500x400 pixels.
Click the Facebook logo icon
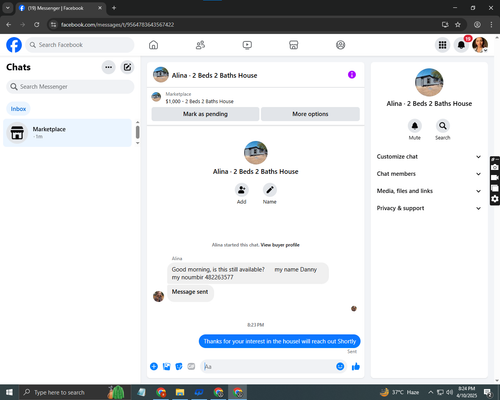pyautogui.click(x=14, y=45)
